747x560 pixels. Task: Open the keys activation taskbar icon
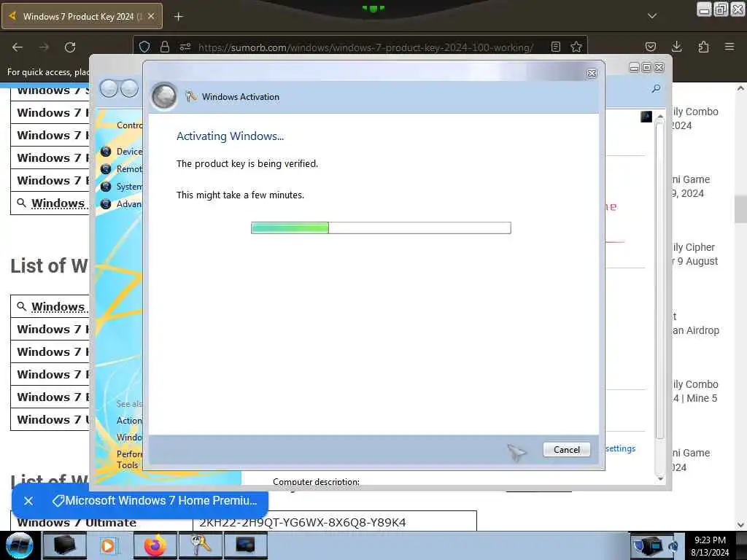coord(201,545)
